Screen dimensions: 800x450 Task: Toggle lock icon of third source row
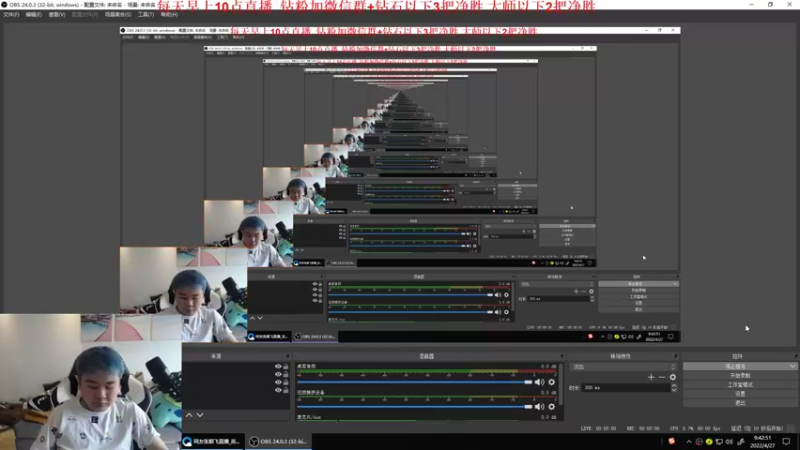286,382
